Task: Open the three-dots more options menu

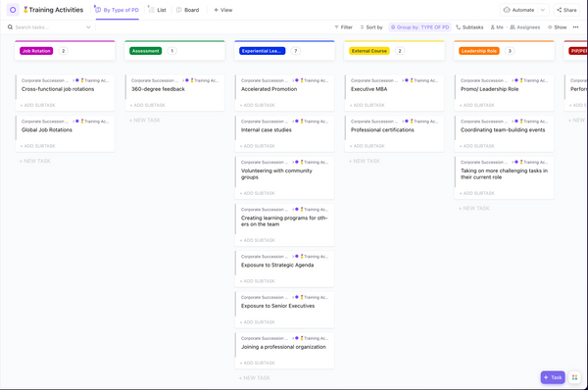Action: tap(575, 27)
